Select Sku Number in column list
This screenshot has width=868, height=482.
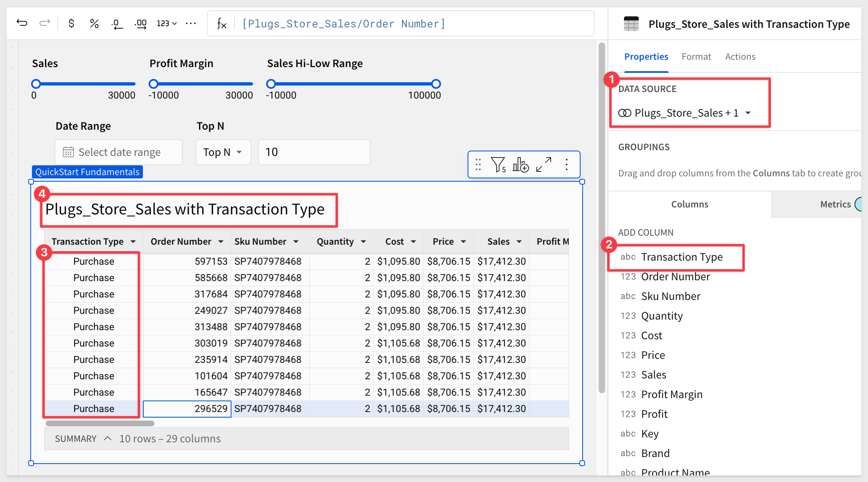pos(671,296)
